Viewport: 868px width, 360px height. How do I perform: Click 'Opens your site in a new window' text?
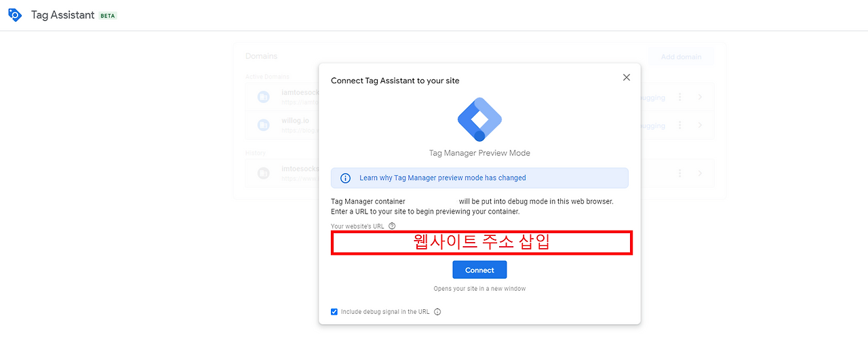[479, 289]
